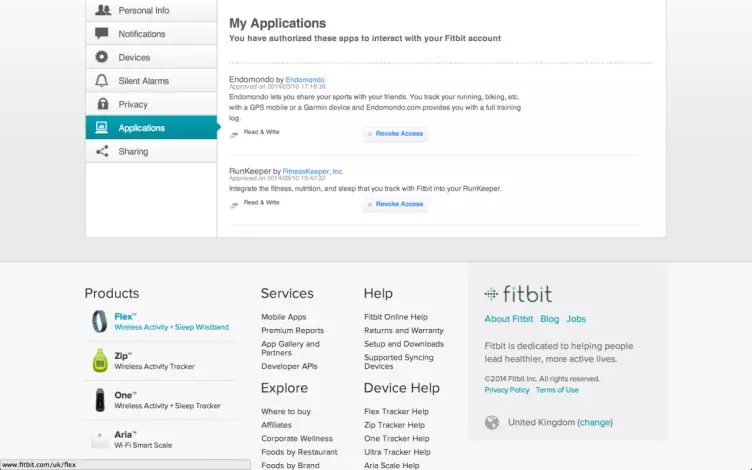This screenshot has width=752, height=470.
Task: Open Affiliates link
Action: (x=276, y=425)
